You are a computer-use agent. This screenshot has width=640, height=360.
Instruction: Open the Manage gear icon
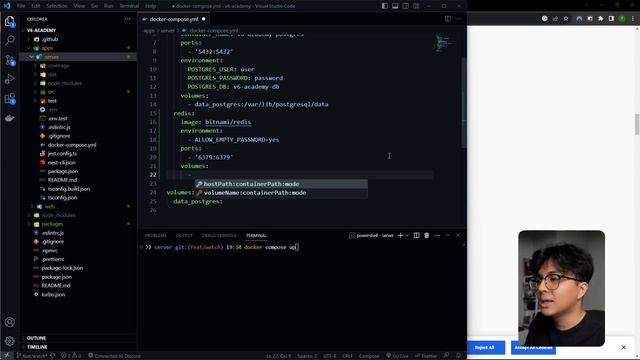point(10,340)
